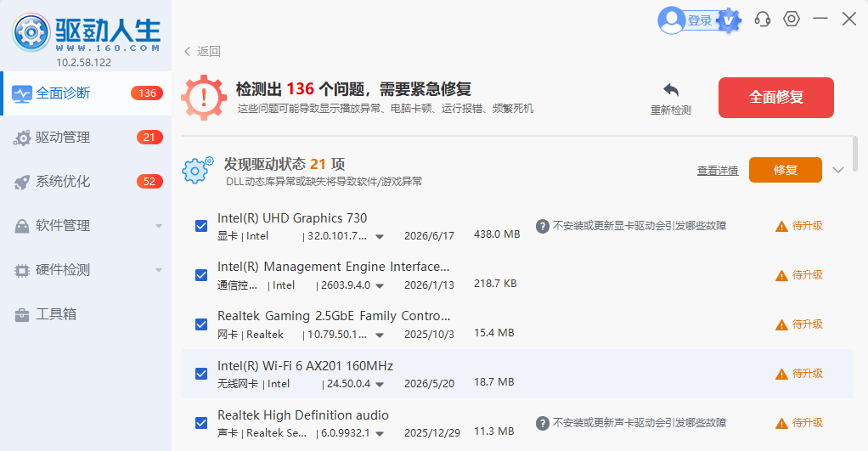Click the 438.0 MB size value
This screenshot has width=868, height=451.
tap(497, 234)
